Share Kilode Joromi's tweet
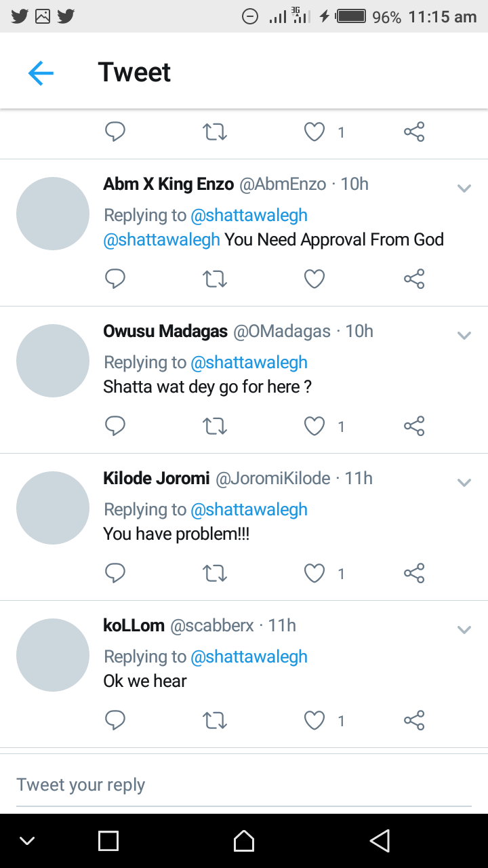The width and height of the screenshot is (488, 868). pos(414,573)
